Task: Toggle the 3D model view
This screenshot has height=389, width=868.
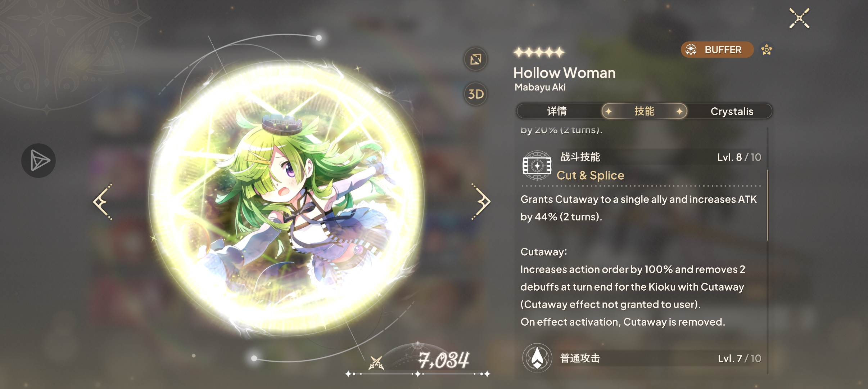Action: pyautogui.click(x=476, y=94)
